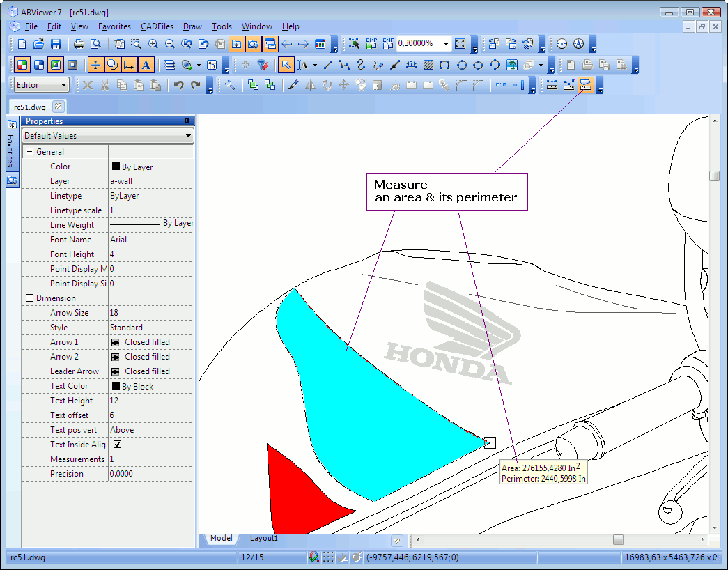The width and height of the screenshot is (728, 570).
Task: Collapse the General property group
Action: (x=30, y=151)
